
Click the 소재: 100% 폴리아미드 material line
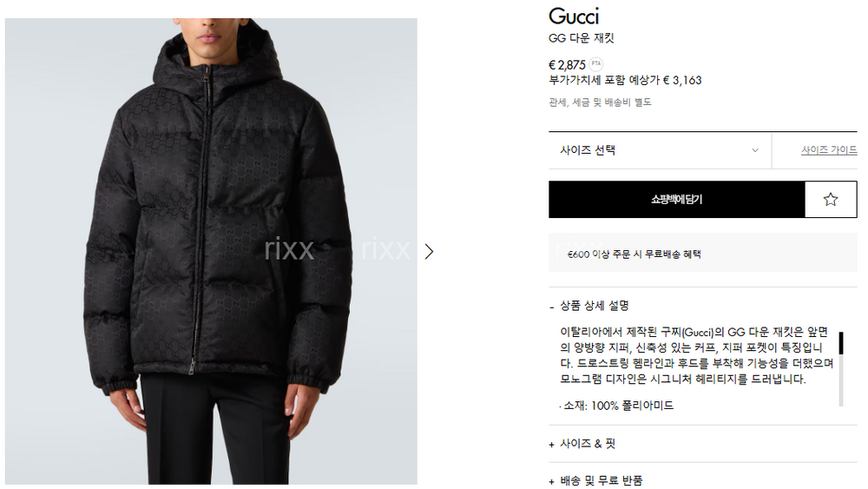point(617,406)
